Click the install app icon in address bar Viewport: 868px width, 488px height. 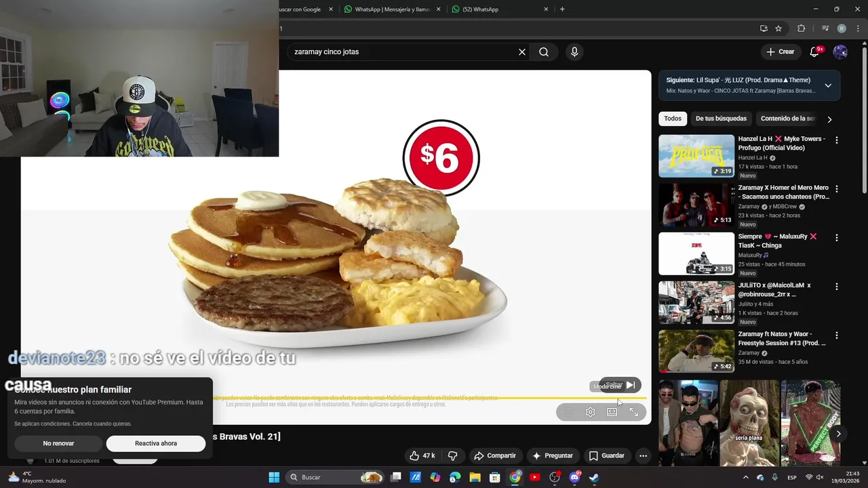(x=764, y=28)
